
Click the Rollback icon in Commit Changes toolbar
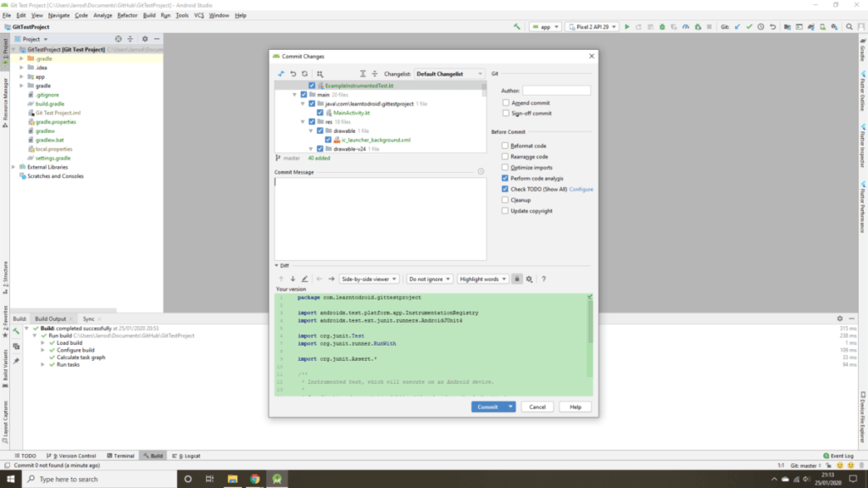click(x=293, y=74)
